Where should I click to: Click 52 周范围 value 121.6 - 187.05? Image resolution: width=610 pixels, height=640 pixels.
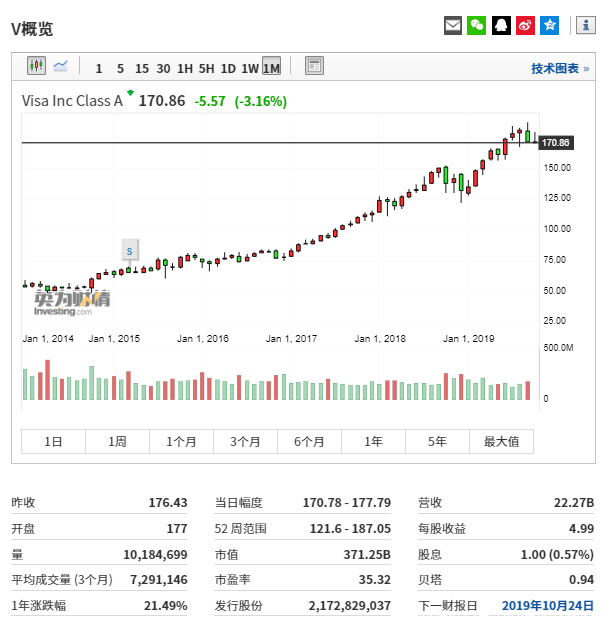(350, 529)
